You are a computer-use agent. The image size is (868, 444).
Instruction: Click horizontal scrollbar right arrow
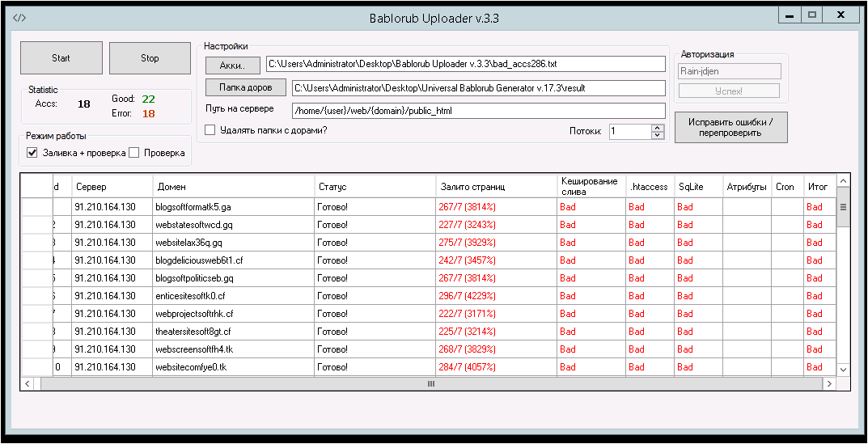click(x=828, y=383)
